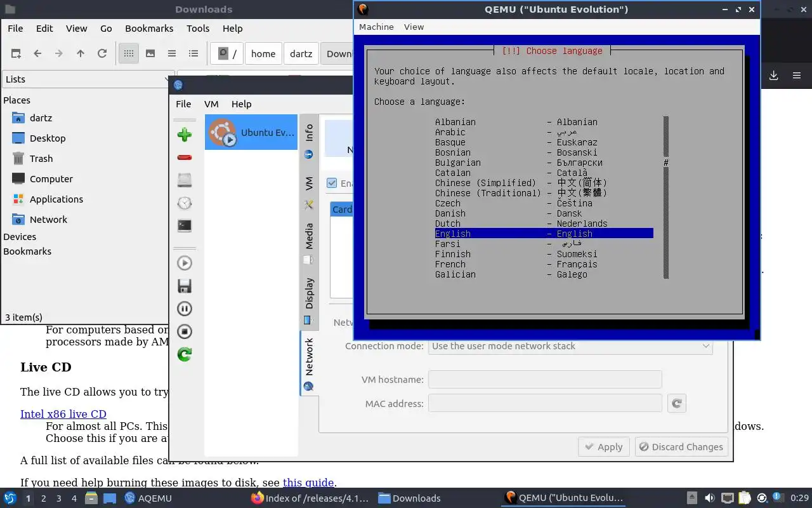Open Edit menu in Downloads window
The image size is (812, 508).
[x=44, y=28]
